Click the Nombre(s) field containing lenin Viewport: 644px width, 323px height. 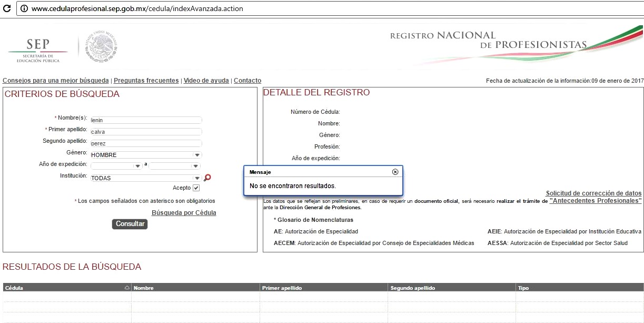click(x=146, y=120)
